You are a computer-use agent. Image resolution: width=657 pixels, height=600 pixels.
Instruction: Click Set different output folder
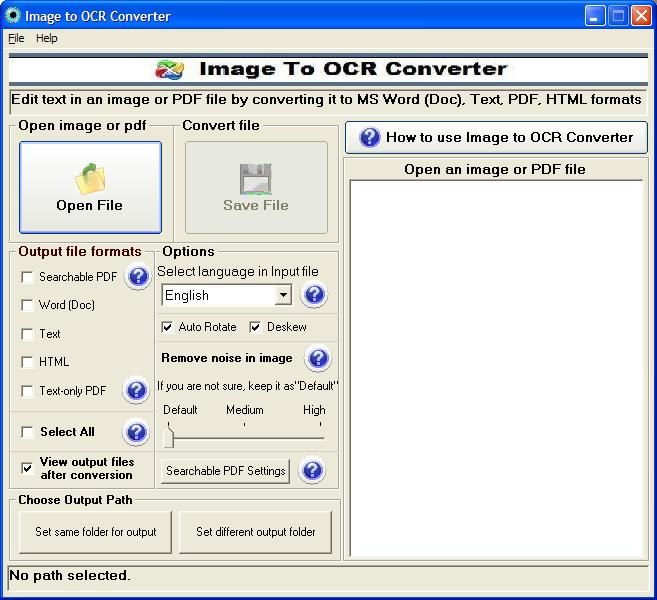tap(256, 532)
